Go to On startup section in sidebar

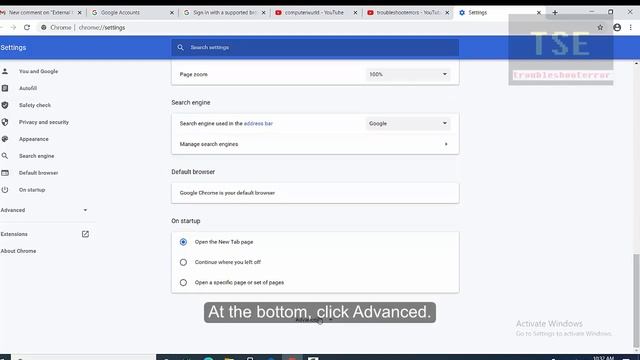pyautogui.click(x=32, y=190)
